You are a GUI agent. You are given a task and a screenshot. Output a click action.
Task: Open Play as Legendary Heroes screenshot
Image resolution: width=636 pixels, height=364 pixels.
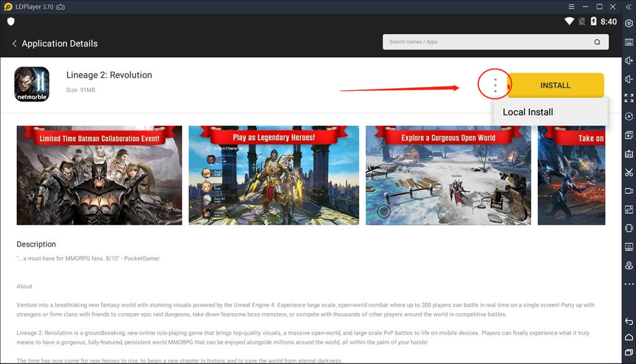274,175
